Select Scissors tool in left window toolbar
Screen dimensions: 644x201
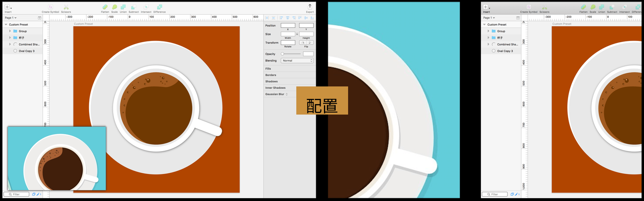[x=66, y=7]
